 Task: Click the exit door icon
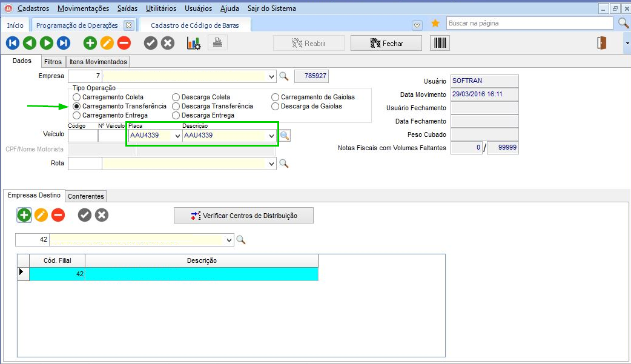click(x=601, y=43)
